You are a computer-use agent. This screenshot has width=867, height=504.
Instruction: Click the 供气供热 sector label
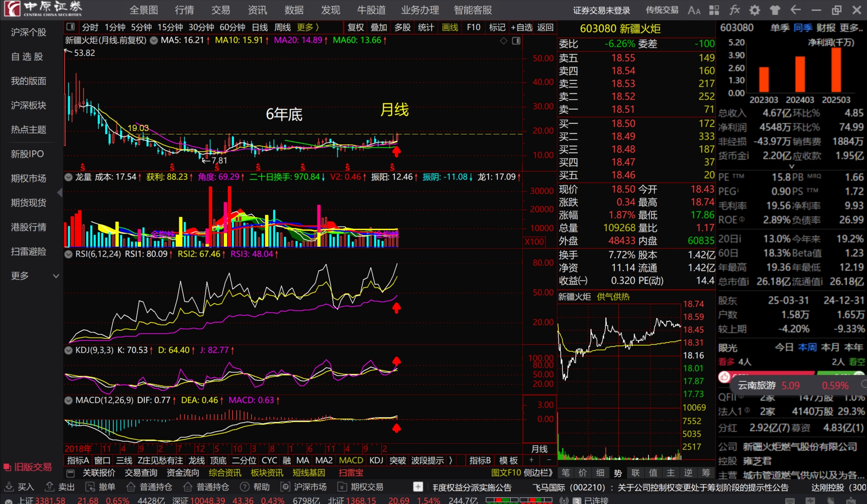613,297
